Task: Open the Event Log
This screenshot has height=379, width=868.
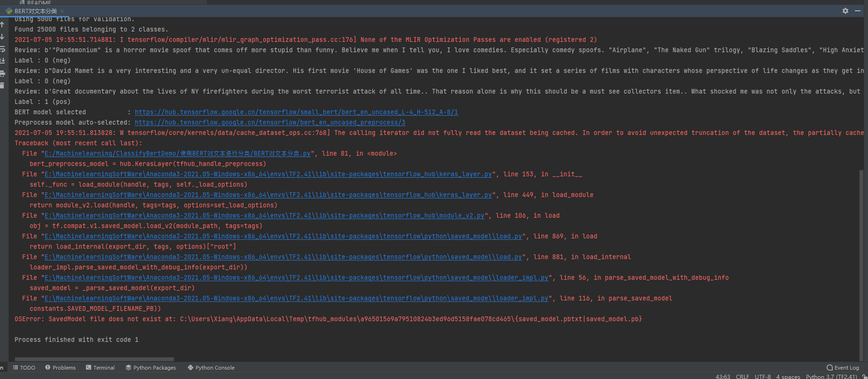Action: (x=843, y=368)
